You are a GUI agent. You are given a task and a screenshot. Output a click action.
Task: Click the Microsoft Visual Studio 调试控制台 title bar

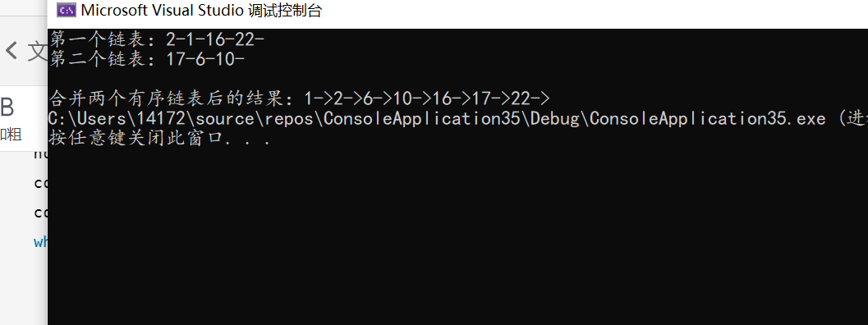(x=457, y=11)
